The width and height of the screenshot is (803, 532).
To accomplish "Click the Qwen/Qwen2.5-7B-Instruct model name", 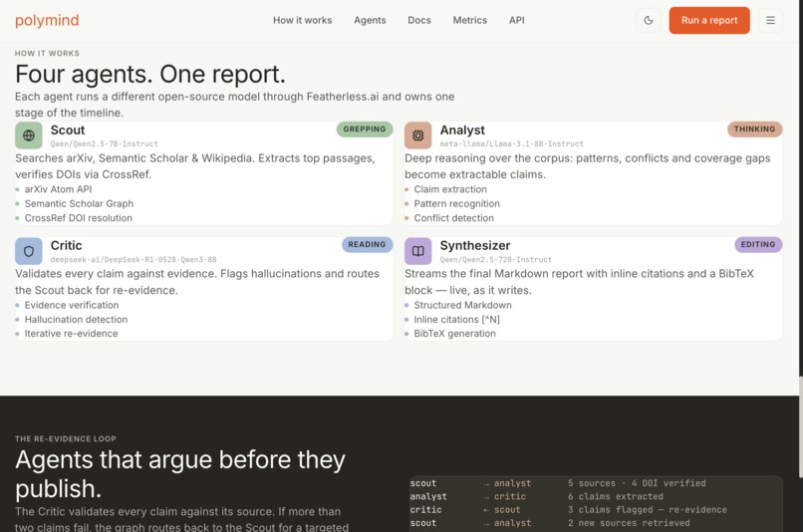I will pos(104,143).
